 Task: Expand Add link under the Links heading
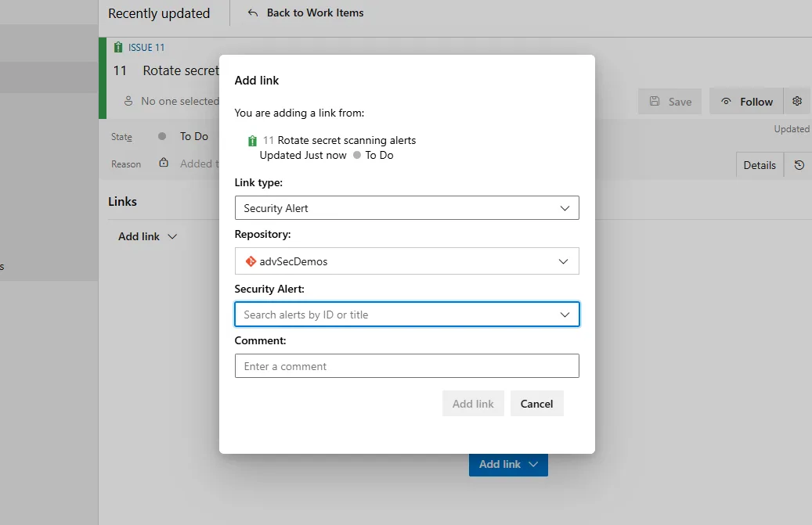coord(147,236)
